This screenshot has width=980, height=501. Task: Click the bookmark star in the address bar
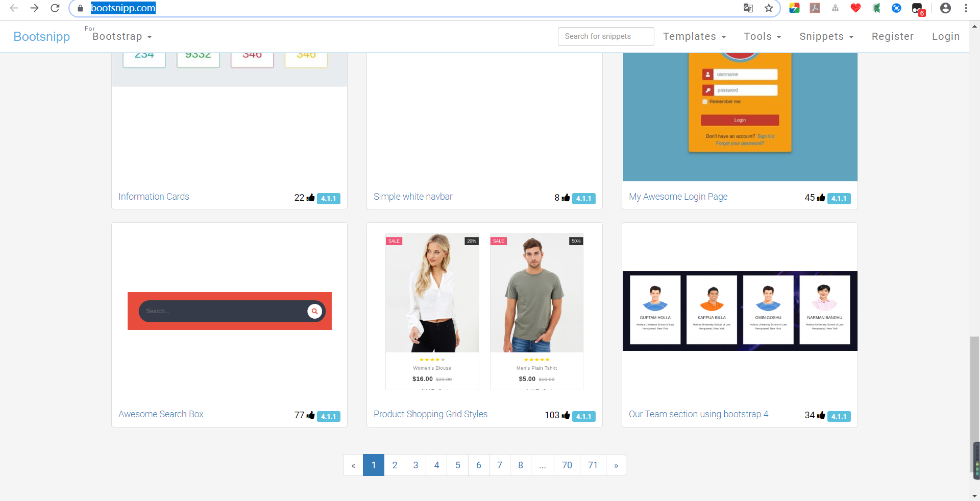770,8
